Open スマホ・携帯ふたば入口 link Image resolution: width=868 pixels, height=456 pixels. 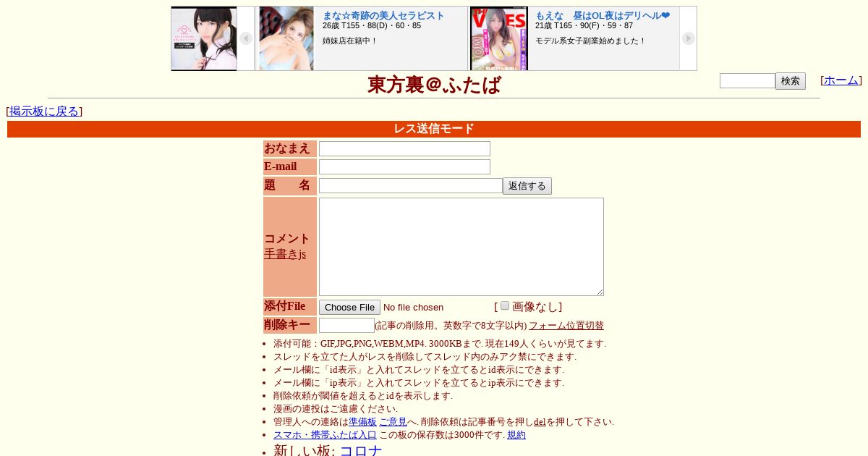(x=325, y=435)
